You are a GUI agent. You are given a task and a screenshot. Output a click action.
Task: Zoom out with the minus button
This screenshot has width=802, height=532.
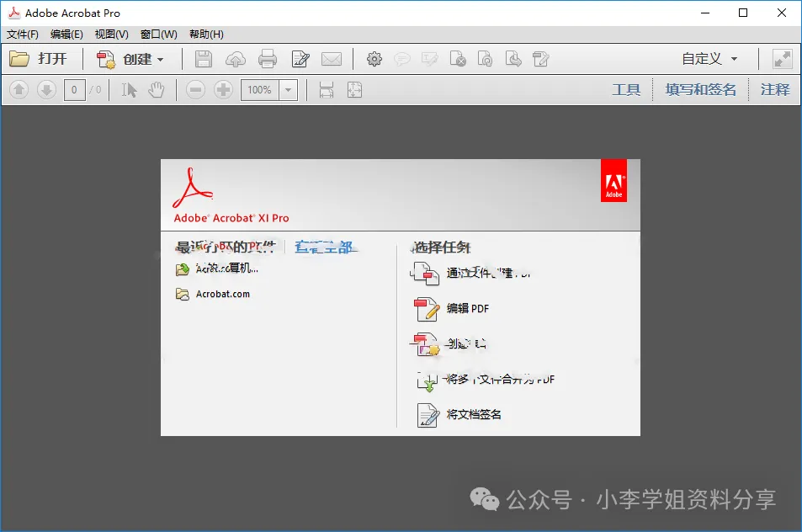coord(195,90)
